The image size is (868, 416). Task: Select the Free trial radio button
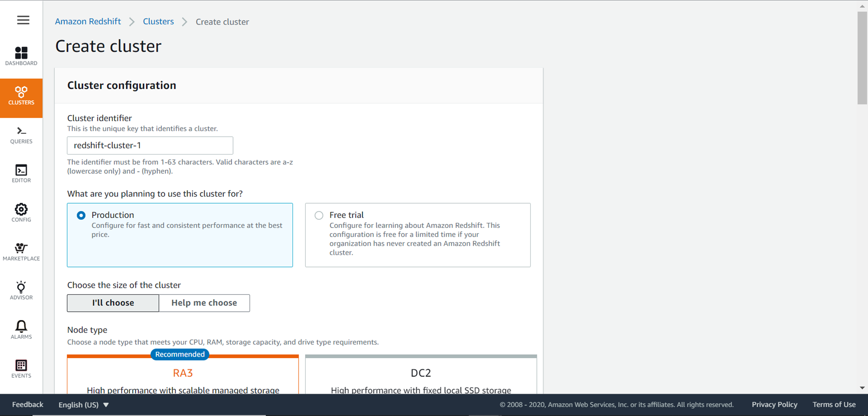pos(319,215)
